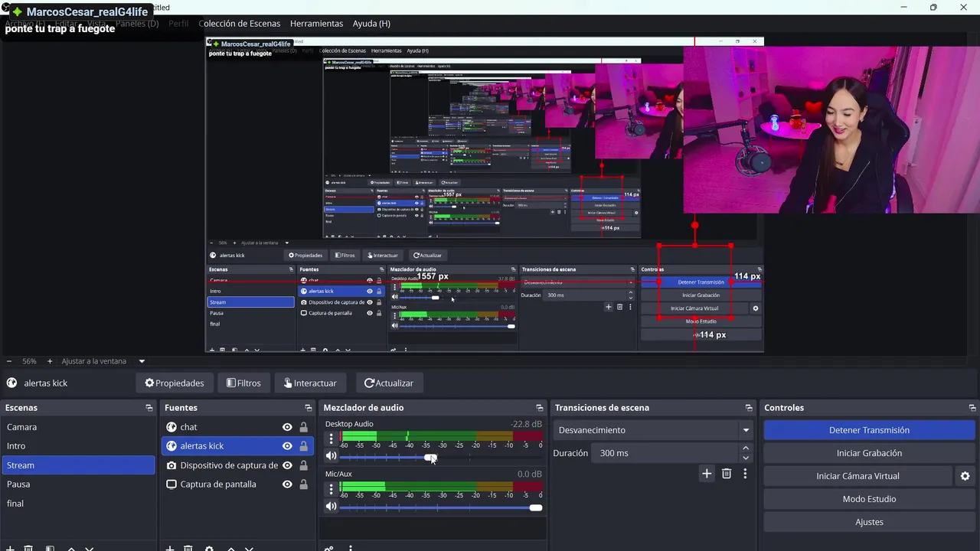The width and height of the screenshot is (980, 551).
Task: Hide the chat source
Action: pyautogui.click(x=287, y=427)
